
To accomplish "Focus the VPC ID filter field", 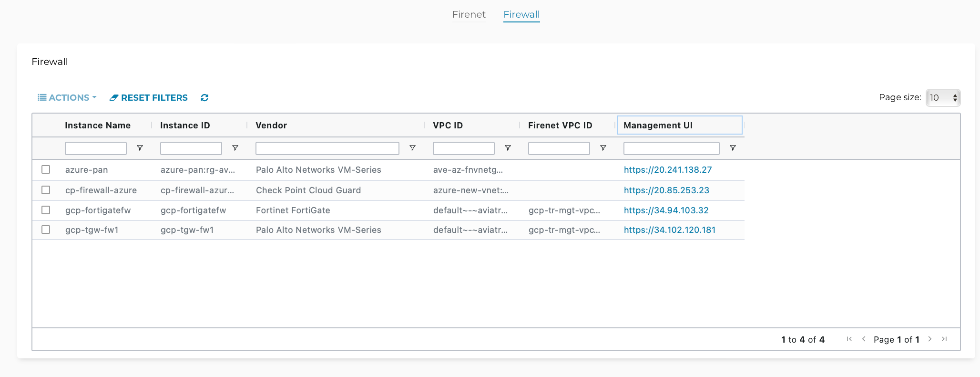I will (464, 148).
